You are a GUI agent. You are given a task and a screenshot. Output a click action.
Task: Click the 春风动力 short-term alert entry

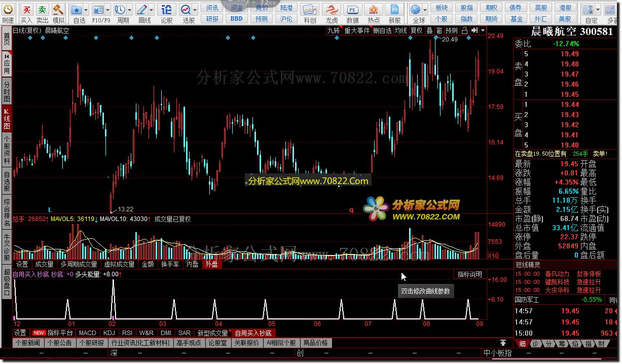click(x=557, y=274)
